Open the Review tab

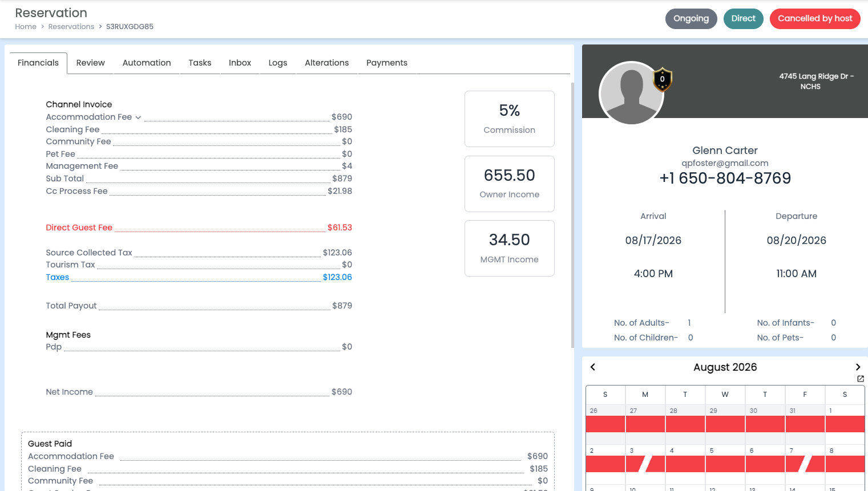tap(91, 63)
